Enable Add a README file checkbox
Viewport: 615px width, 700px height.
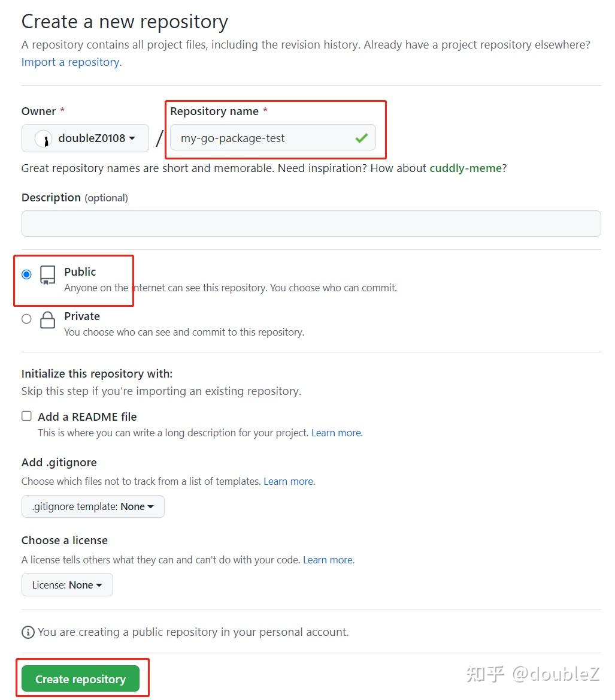click(26, 416)
